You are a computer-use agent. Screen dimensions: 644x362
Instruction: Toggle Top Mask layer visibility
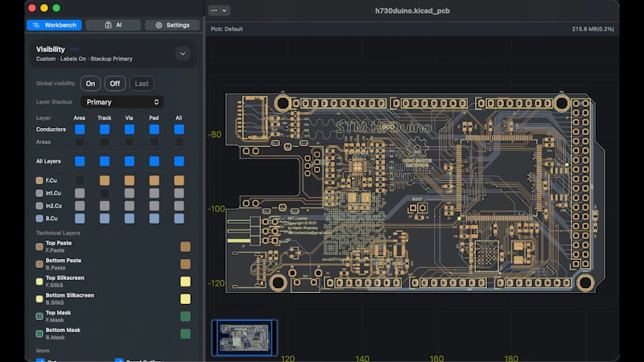point(185,316)
